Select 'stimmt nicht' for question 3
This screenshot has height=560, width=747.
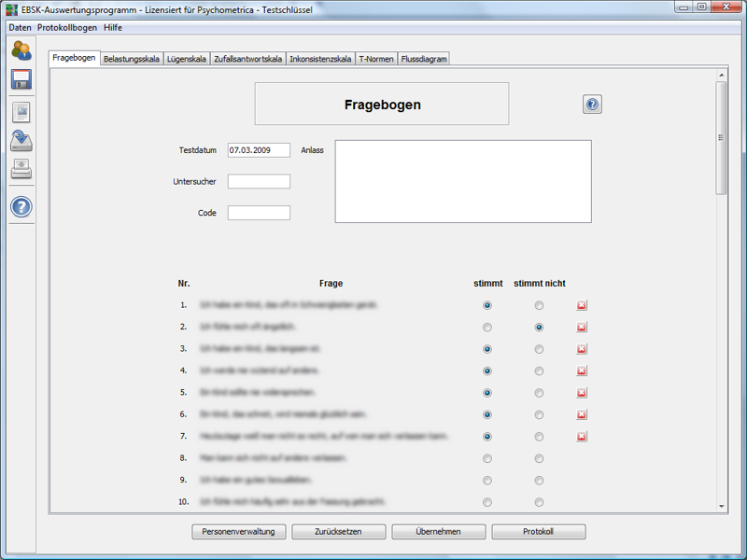[x=539, y=349]
